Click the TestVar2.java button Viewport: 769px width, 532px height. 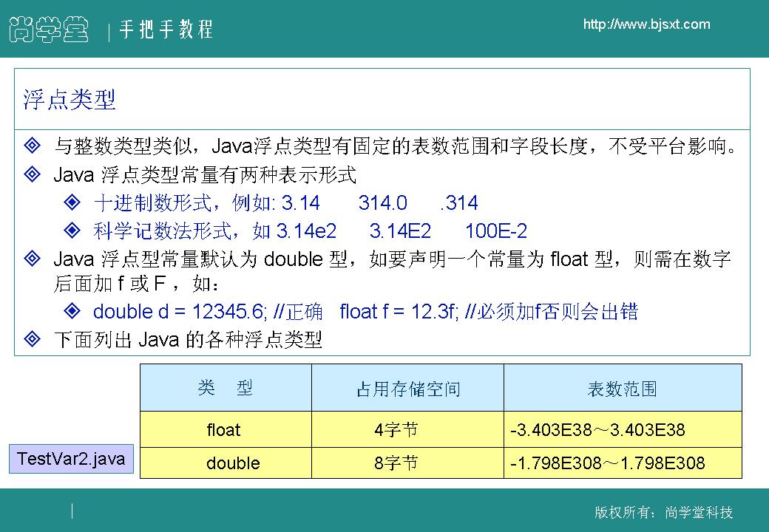(x=71, y=459)
